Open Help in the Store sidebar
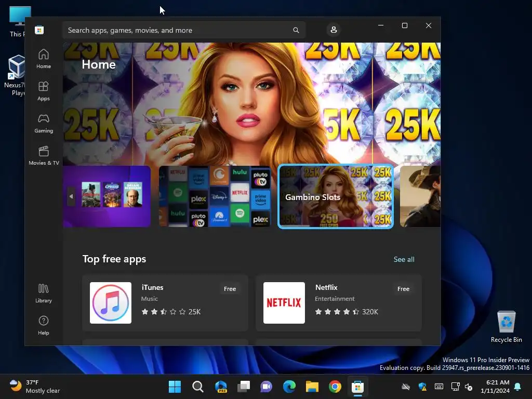 click(44, 326)
